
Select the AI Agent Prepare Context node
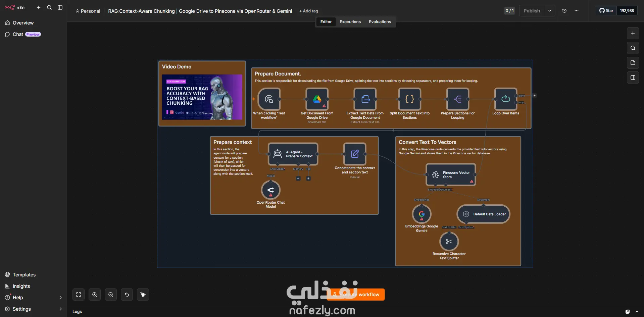tap(293, 154)
